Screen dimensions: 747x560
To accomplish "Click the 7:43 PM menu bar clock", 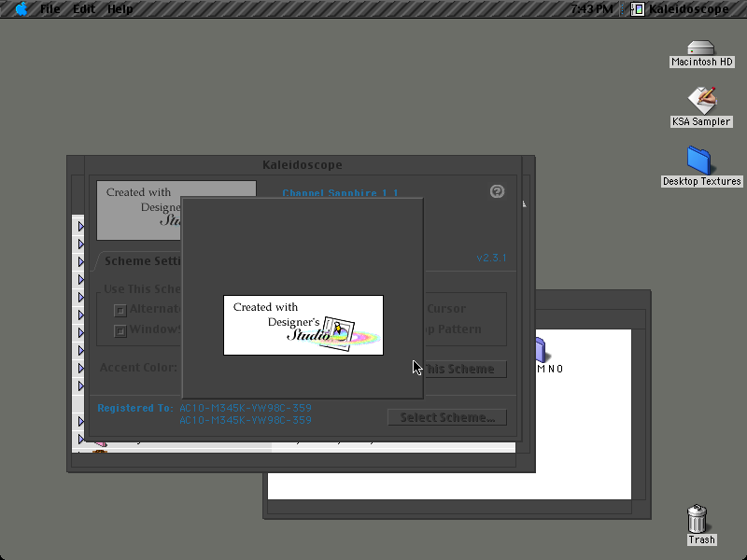I will 592,9.
